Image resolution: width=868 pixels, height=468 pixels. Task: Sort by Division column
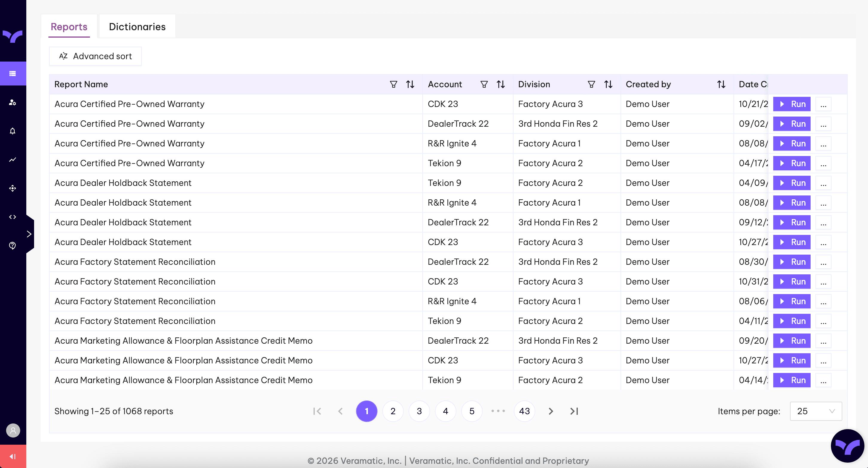click(608, 84)
